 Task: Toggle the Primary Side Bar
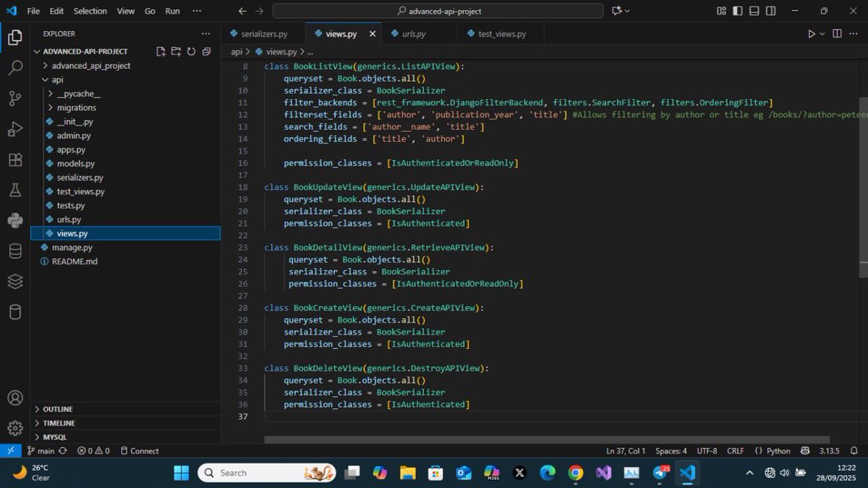tap(738, 11)
